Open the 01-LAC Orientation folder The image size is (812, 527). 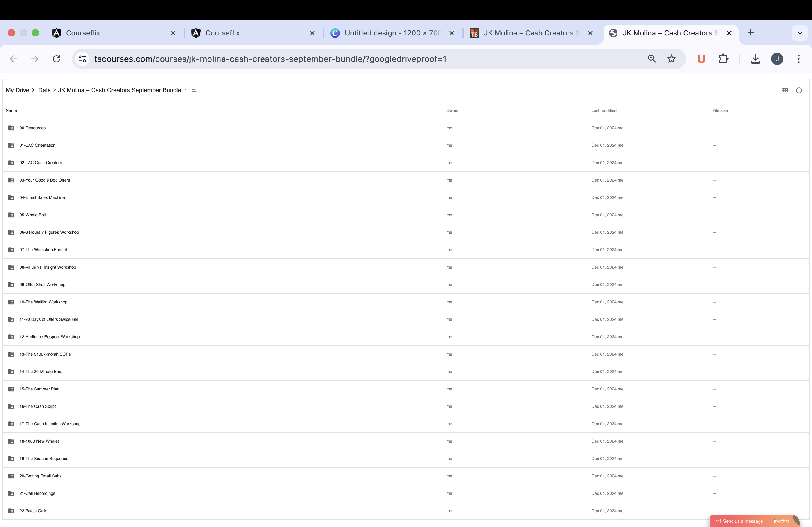pyautogui.click(x=406, y=146)
